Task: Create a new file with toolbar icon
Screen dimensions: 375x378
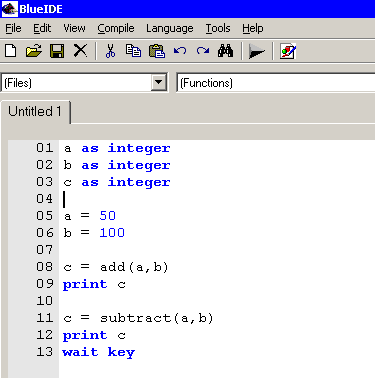Action: 11,51
